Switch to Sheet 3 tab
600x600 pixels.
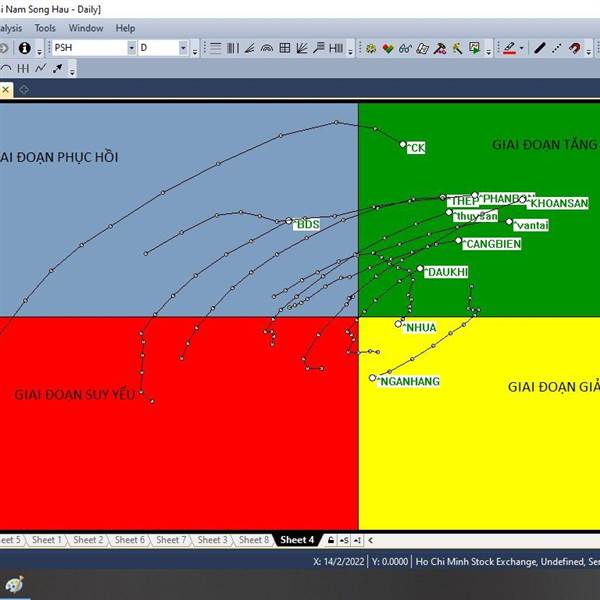(212, 540)
